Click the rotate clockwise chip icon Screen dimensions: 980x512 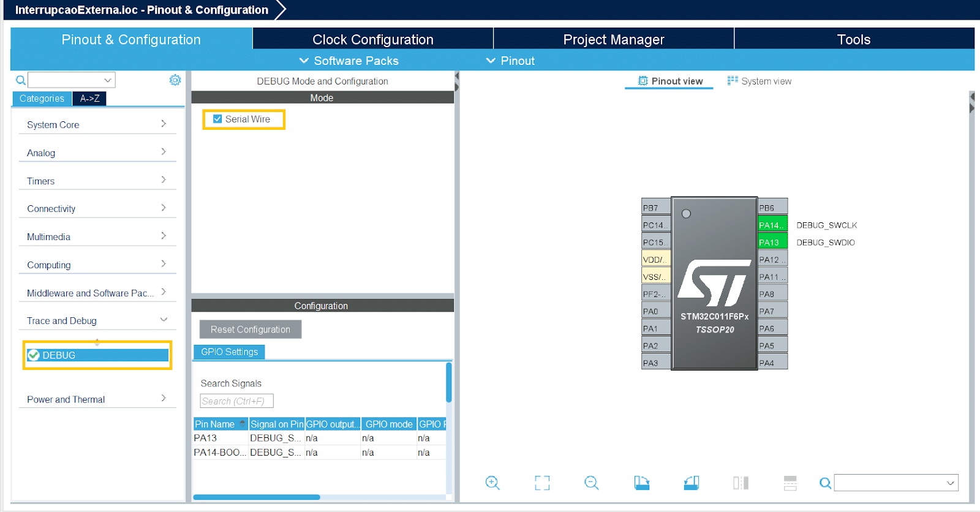point(641,483)
